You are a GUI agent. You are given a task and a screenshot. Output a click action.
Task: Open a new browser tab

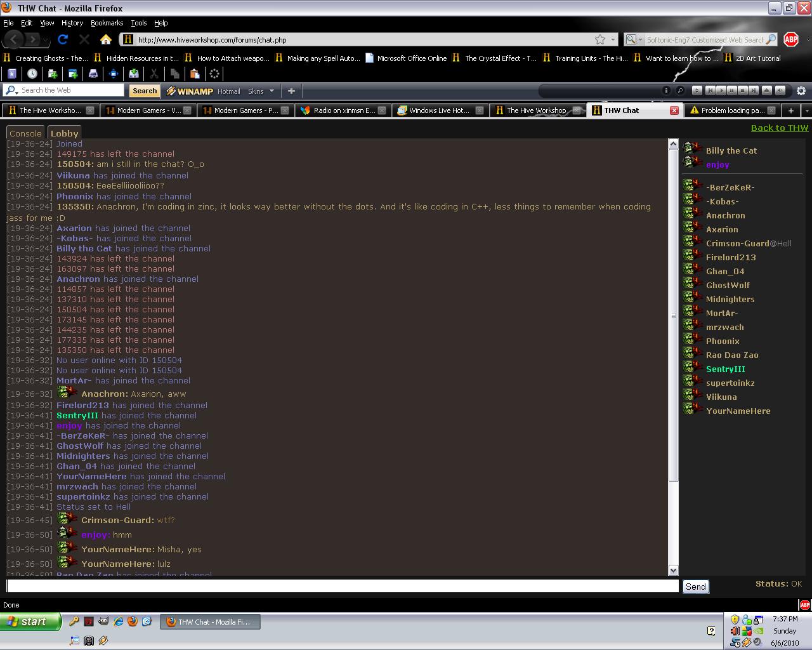(x=790, y=110)
